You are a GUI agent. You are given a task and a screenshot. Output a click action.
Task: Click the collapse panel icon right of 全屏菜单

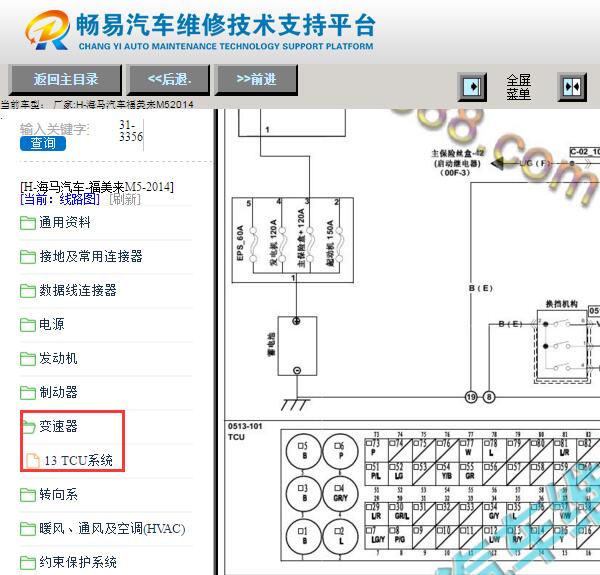572,87
